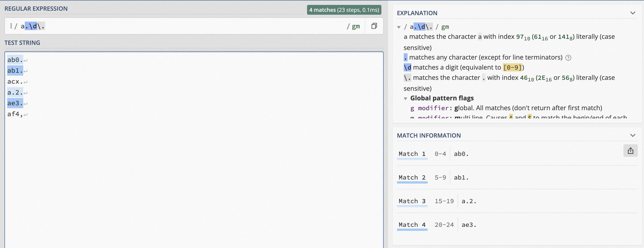Click match value 'ae3.' in match list

469,225
